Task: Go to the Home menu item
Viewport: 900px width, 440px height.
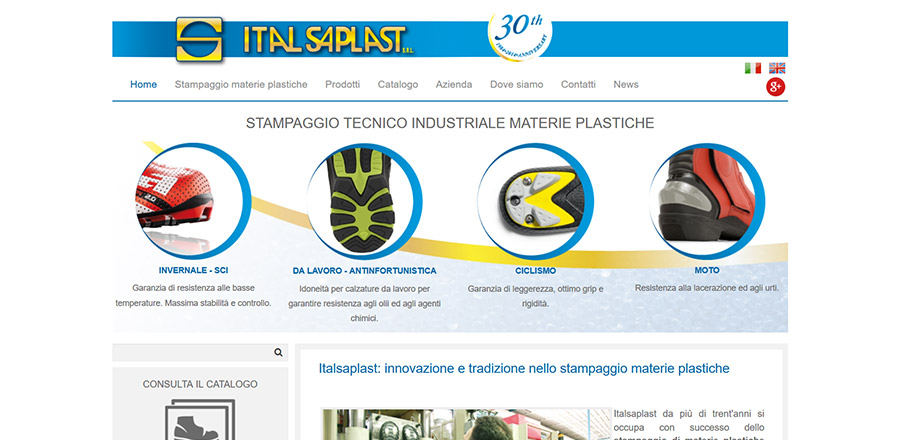Action: click(143, 85)
